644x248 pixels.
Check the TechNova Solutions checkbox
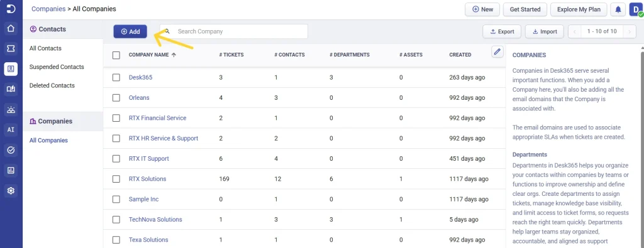coord(116,220)
